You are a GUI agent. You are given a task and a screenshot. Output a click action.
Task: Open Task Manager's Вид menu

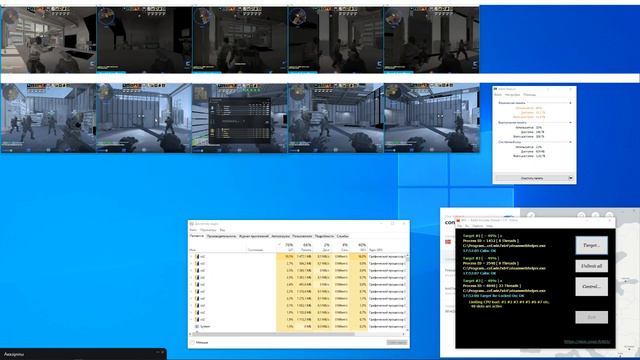tap(222, 230)
